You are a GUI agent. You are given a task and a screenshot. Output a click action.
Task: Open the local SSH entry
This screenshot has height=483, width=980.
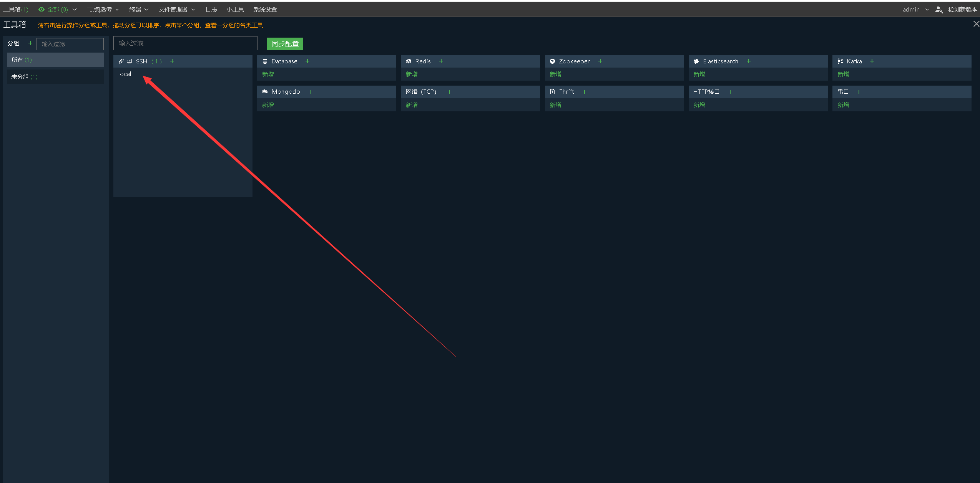click(x=125, y=74)
